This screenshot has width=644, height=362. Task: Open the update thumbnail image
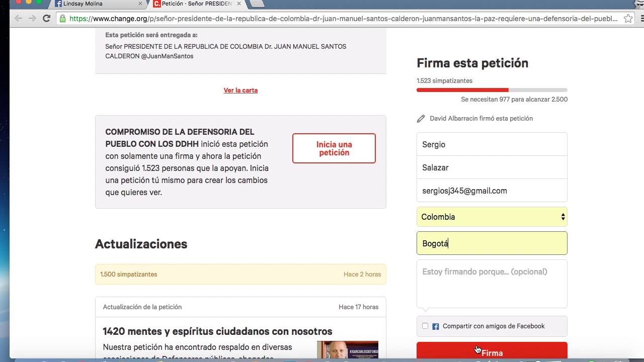pos(348,350)
